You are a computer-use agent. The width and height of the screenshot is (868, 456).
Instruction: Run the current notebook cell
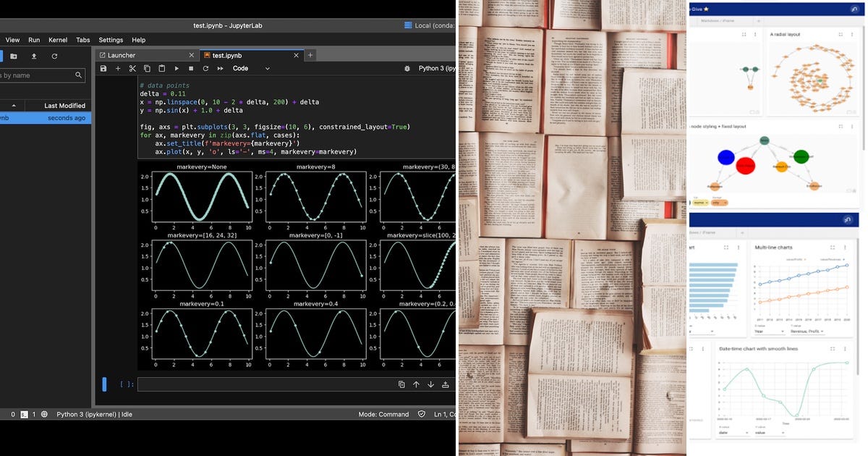[x=176, y=68]
